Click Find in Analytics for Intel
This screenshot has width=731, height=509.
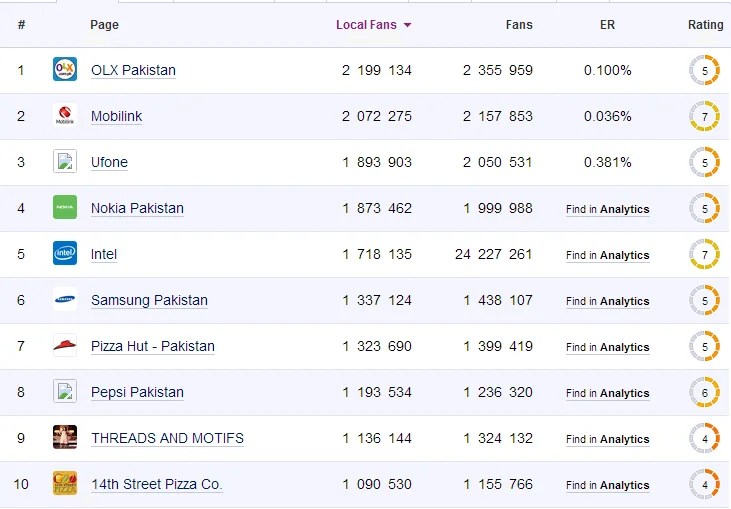(607, 255)
